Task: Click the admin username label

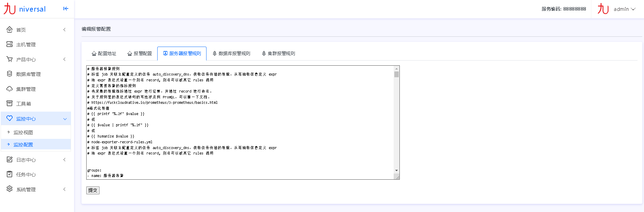Action: pyautogui.click(x=621, y=9)
